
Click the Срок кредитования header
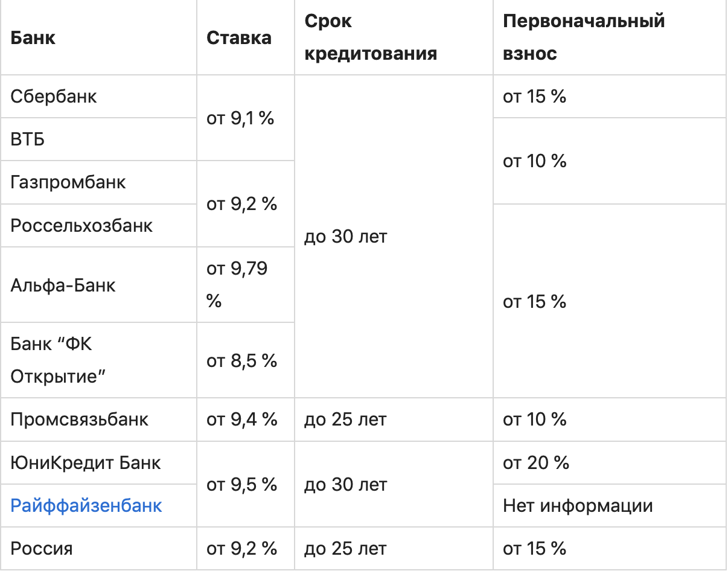370,37
